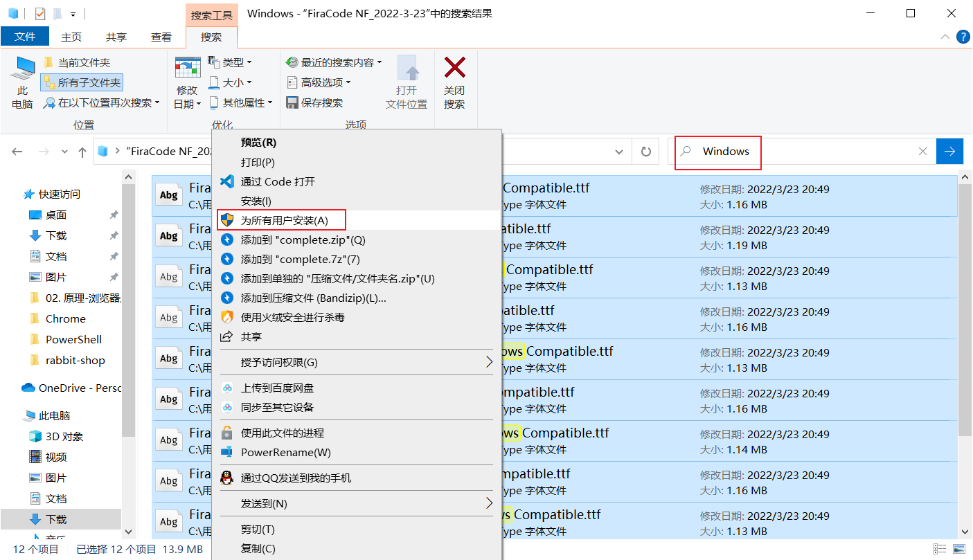Click the 此电脑 search location icon
Viewport: 973px width, 560px height.
point(23,83)
